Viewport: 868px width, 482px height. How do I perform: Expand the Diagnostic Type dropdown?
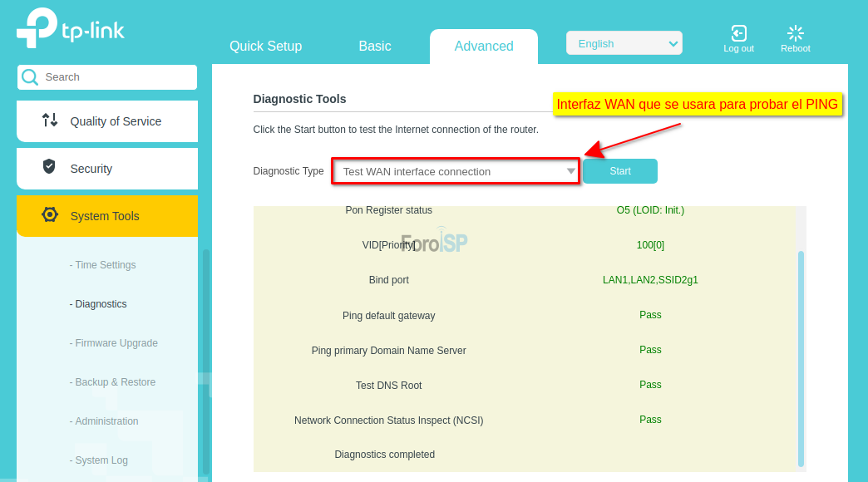coord(456,171)
